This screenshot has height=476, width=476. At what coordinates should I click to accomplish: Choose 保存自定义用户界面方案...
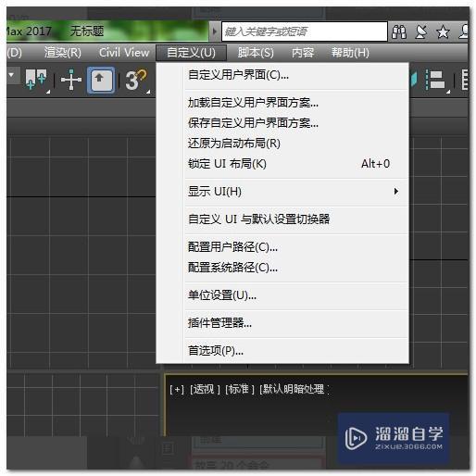[282, 123]
